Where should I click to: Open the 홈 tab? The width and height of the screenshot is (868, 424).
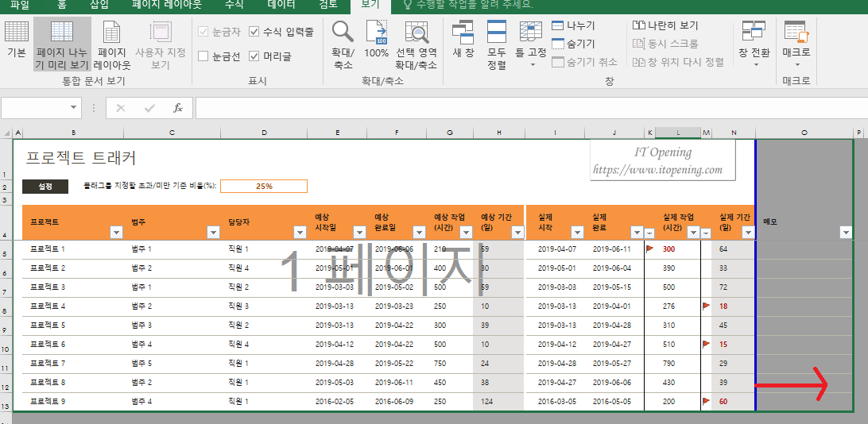(x=63, y=5)
